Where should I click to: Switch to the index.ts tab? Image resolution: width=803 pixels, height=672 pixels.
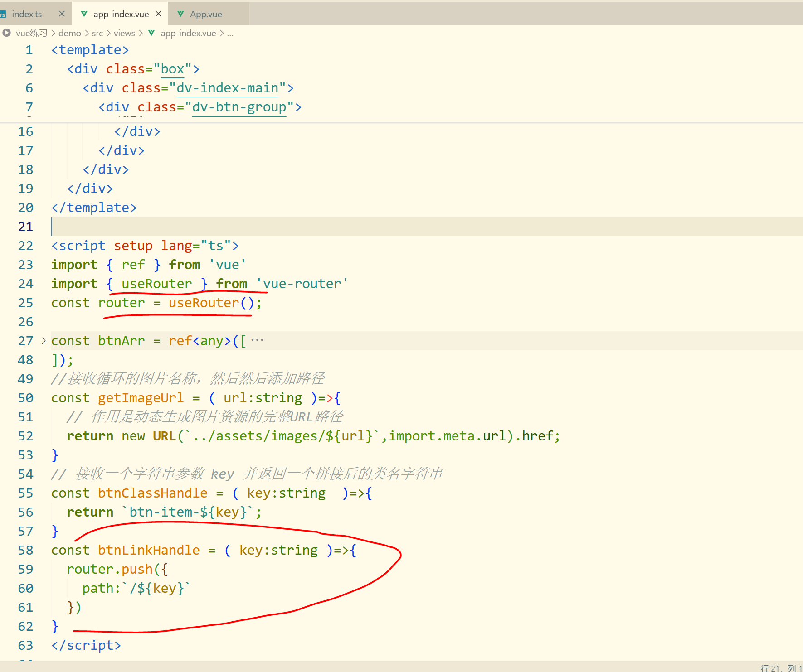(27, 14)
